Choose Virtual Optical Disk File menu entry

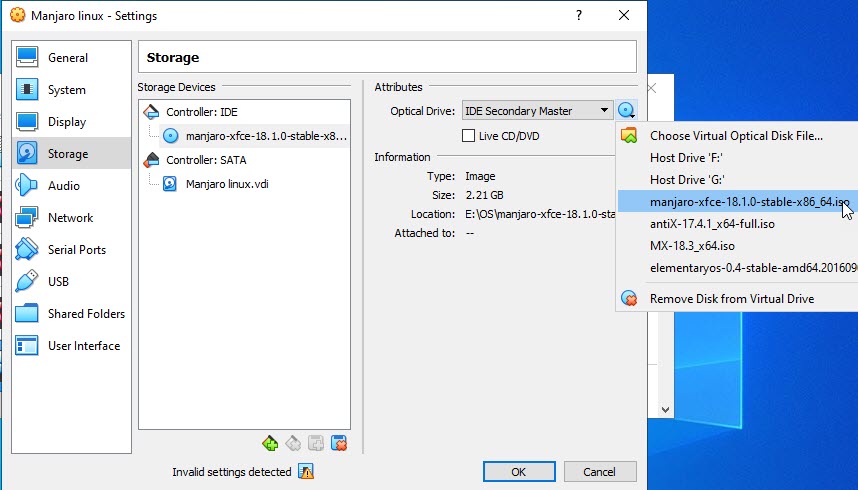(737, 136)
